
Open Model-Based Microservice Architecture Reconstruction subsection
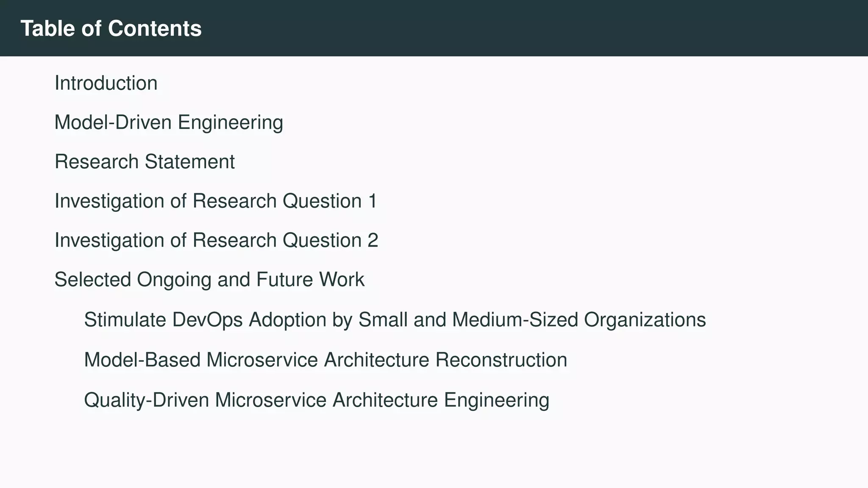pos(325,360)
